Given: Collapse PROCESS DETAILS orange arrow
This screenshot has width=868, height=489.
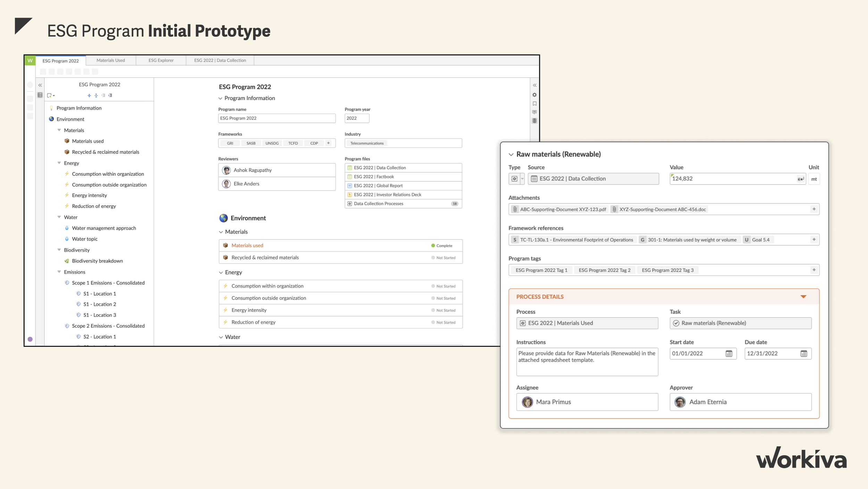Looking at the screenshot, I should click(803, 297).
